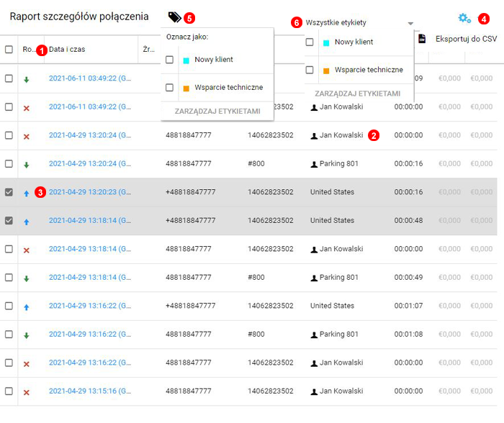Sort by Data i czas column header
Image resolution: width=504 pixels, height=423 pixels.
click(67, 50)
